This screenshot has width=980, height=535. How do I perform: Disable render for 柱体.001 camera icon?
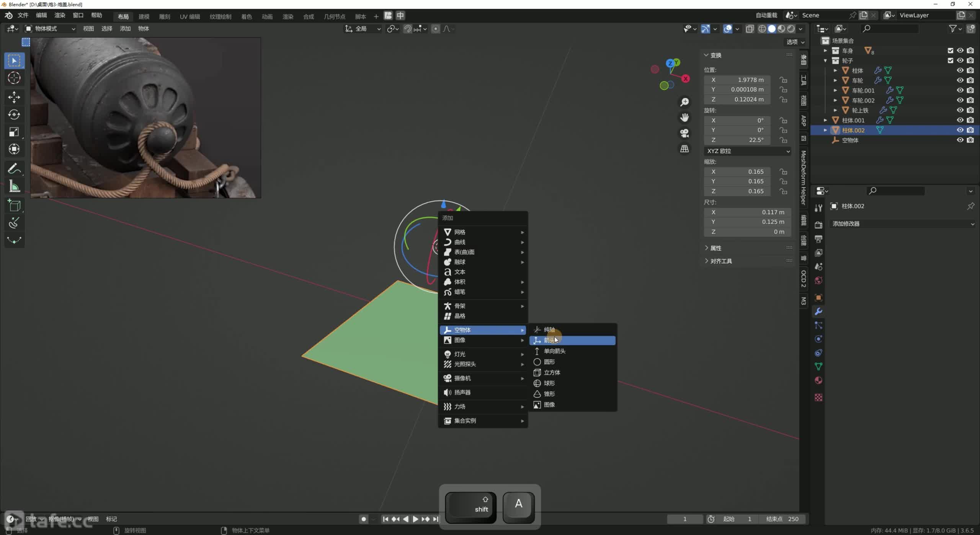pos(970,120)
